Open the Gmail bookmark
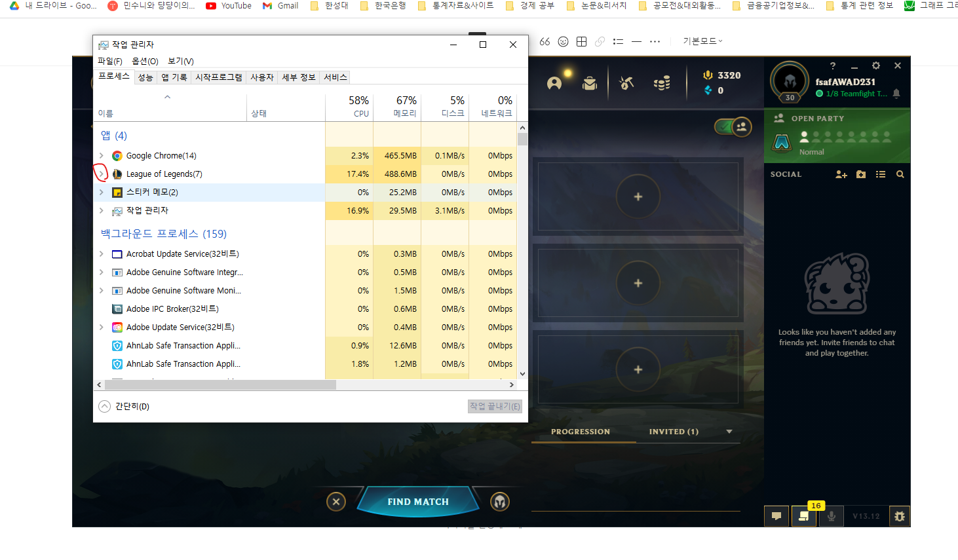 [x=280, y=6]
